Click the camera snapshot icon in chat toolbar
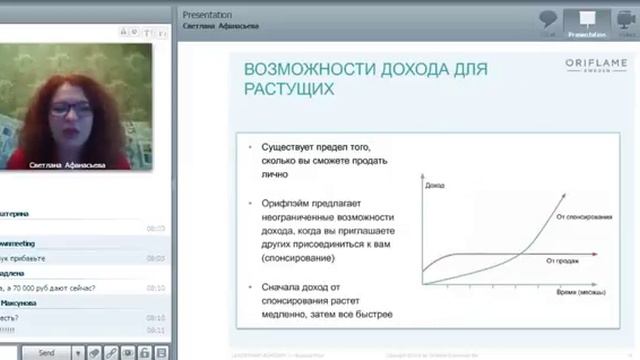 128,353
